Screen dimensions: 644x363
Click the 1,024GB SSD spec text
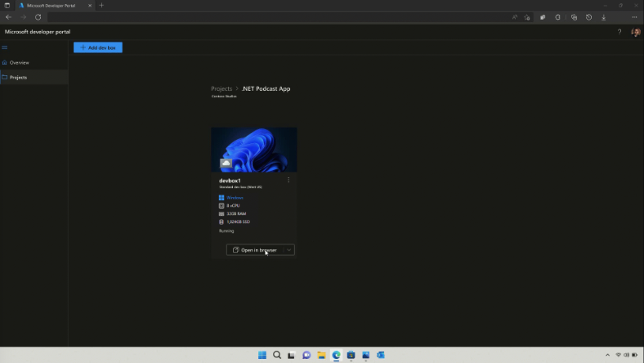click(238, 222)
